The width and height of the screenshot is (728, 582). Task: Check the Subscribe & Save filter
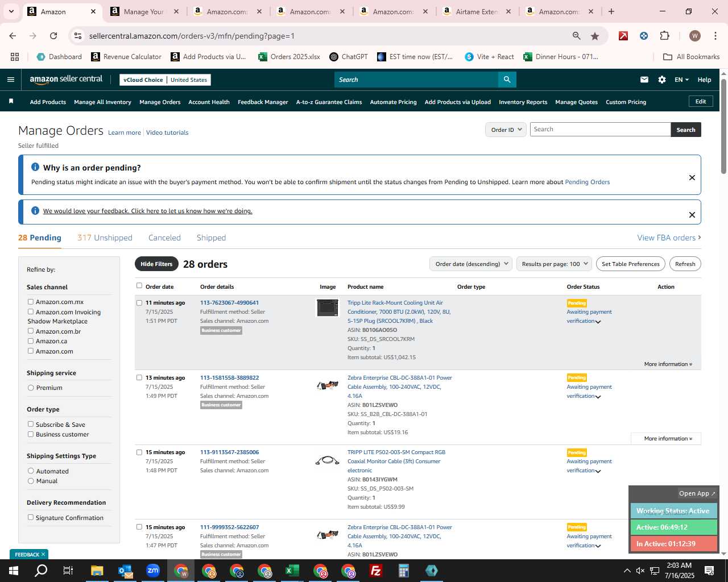(31, 424)
